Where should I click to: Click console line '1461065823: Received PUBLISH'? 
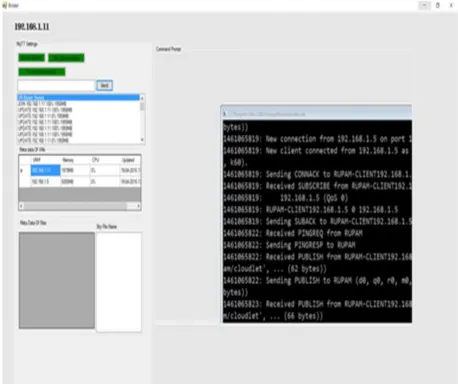click(317, 304)
